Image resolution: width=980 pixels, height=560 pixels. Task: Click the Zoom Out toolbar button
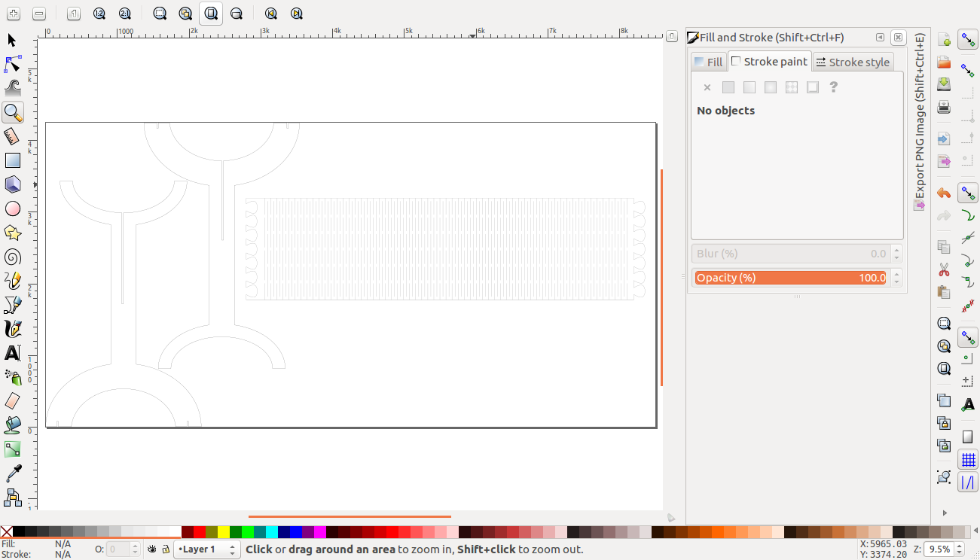[39, 14]
